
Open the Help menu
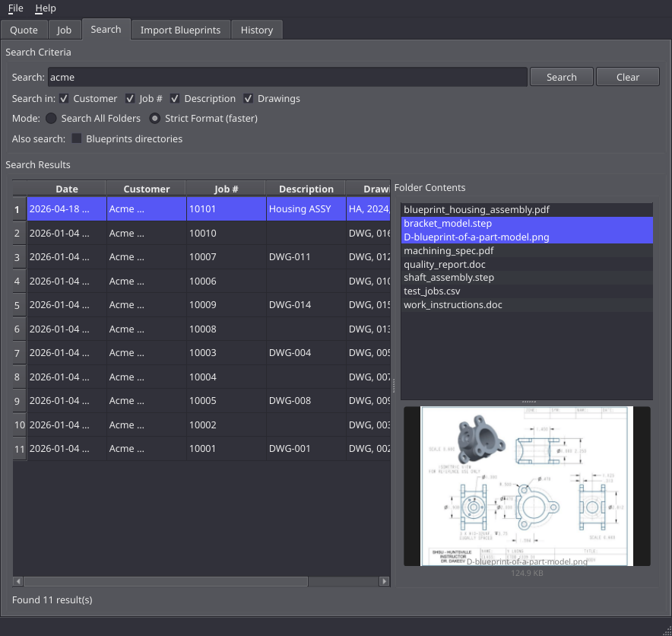click(x=46, y=8)
